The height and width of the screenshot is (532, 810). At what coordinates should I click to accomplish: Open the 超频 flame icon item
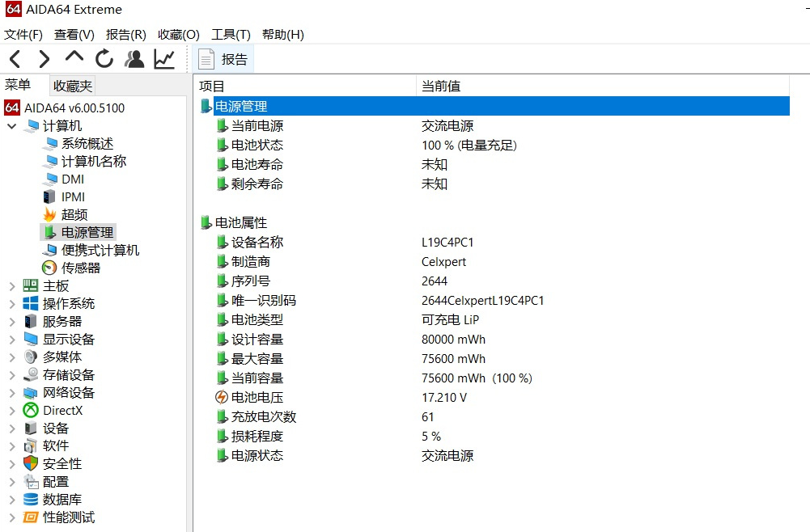pos(49,214)
